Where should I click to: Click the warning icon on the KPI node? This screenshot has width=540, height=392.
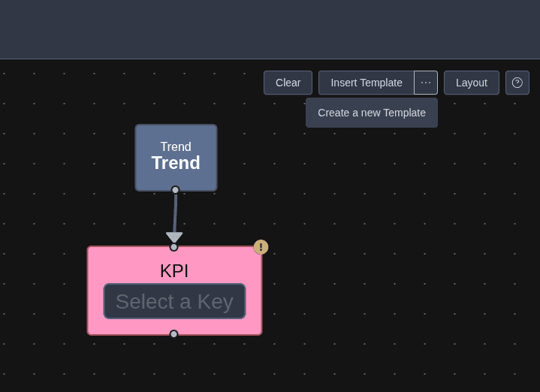click(261, 247)
